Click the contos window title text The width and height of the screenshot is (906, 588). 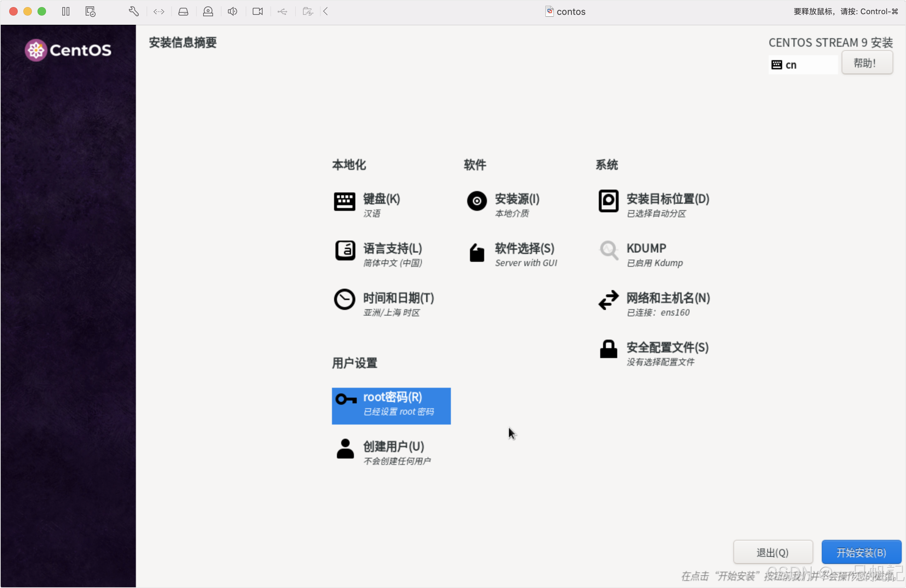pyautogui.click(x=571, y=11)
